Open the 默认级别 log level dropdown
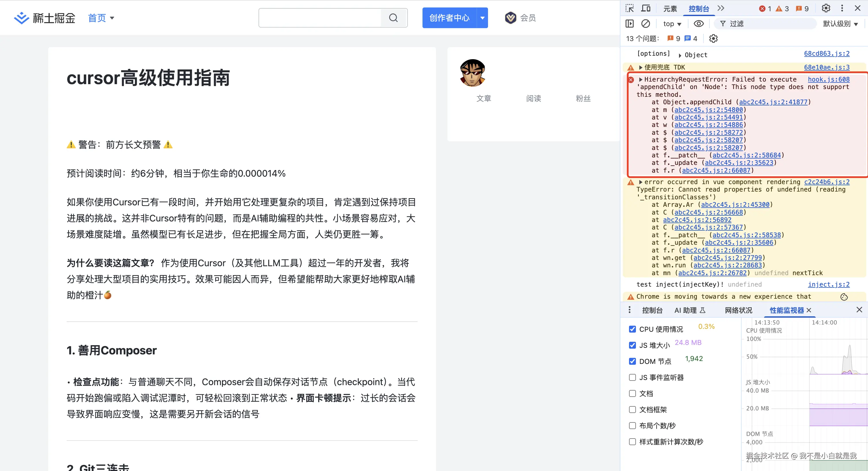Image resolution: width=868 pixels, height=471 pixels. pyautogui.click(x=841, y=23)
